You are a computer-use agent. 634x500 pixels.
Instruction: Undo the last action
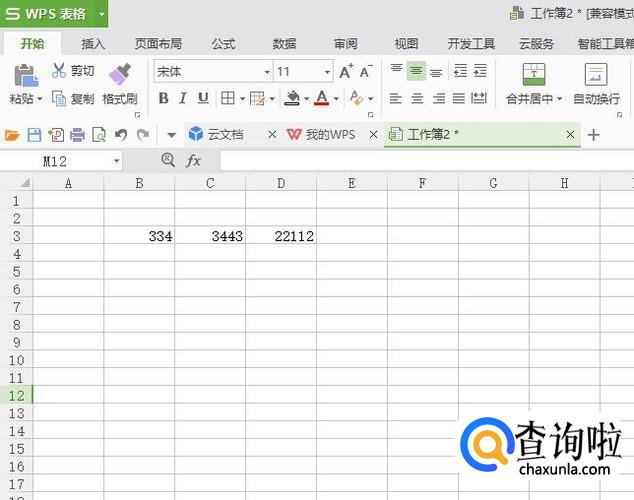[x=120, y=135]
